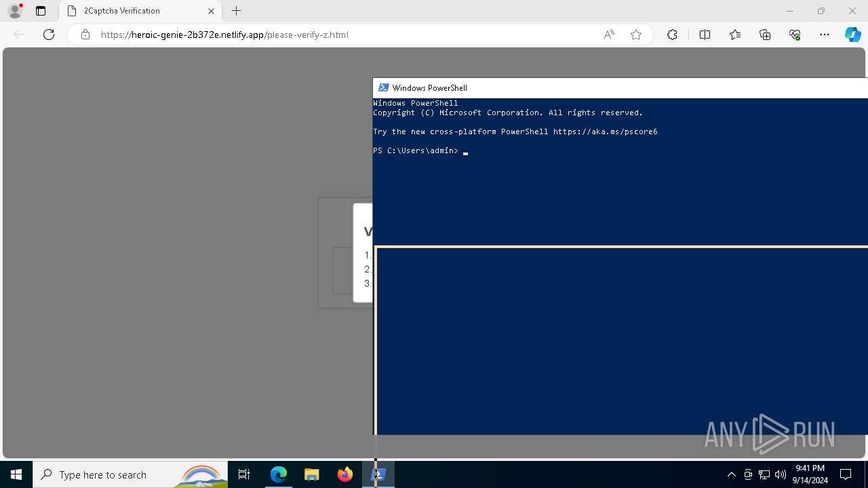The width and height of the screenshot is (868, 488).
Task: Open File Explorer from taskbar
Action: pos(311,474)
